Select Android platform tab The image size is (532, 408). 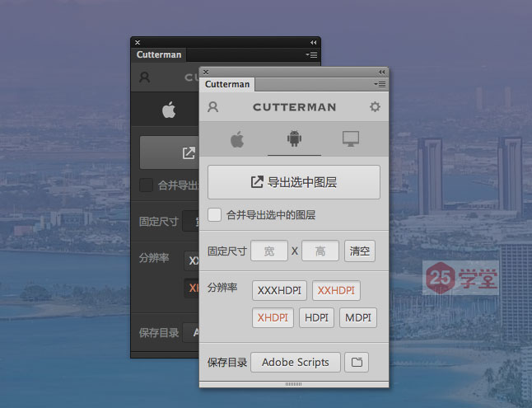[294, 138]
